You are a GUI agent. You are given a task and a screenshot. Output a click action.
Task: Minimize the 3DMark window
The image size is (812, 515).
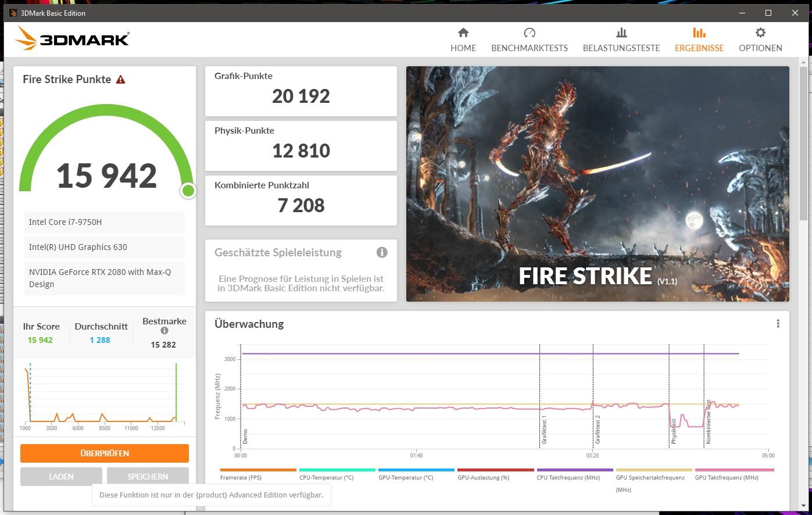pyautogui.click(x=742, y=13)
